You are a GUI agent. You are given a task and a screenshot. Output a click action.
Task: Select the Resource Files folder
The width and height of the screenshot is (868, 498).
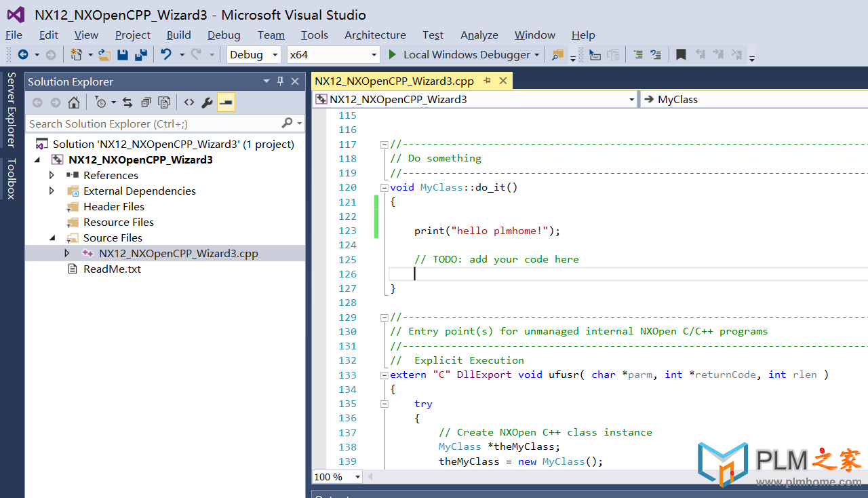pyautogui.click(x=119, y=222)
